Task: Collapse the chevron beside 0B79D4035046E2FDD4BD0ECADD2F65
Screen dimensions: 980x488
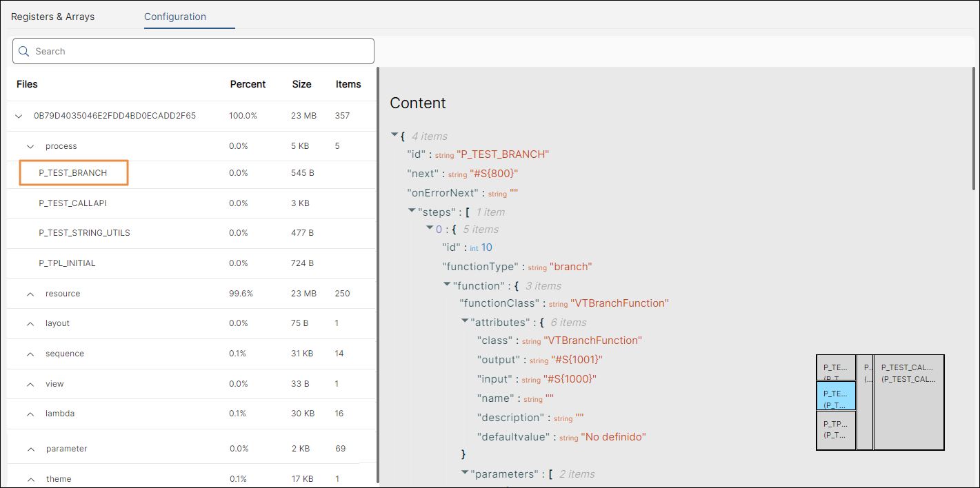Action: (19, 116)
